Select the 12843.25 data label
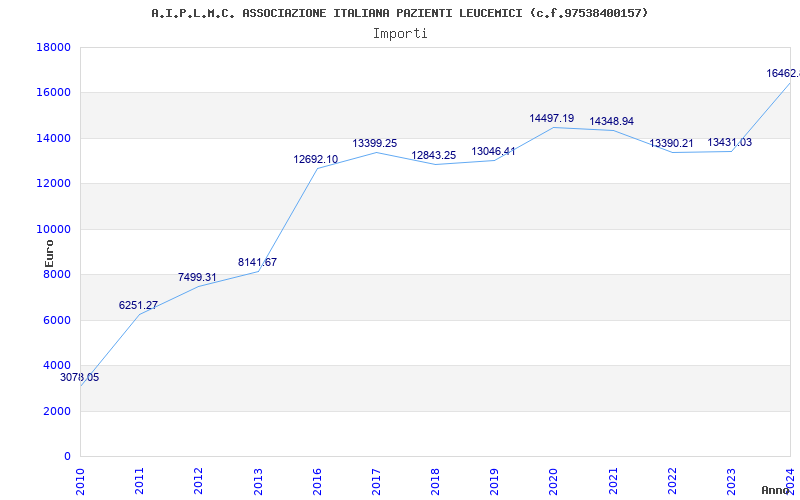The width and height of the screenshot is (800, 500). [x=434, y=156]
